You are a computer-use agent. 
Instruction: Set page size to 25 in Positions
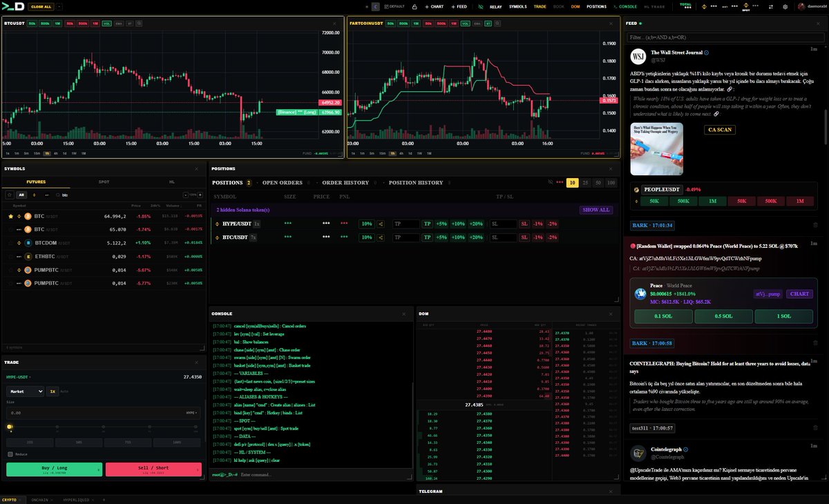[x=586, y=182]
